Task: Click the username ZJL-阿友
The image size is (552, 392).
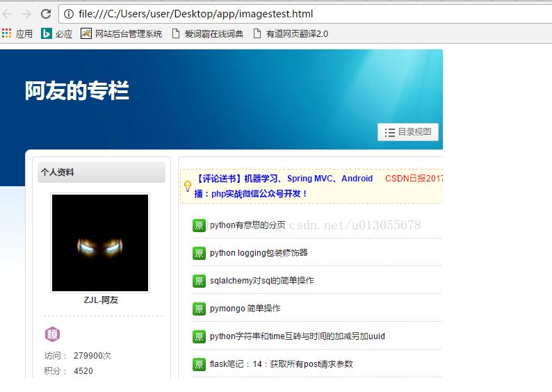Action: (x=101, y=300)
